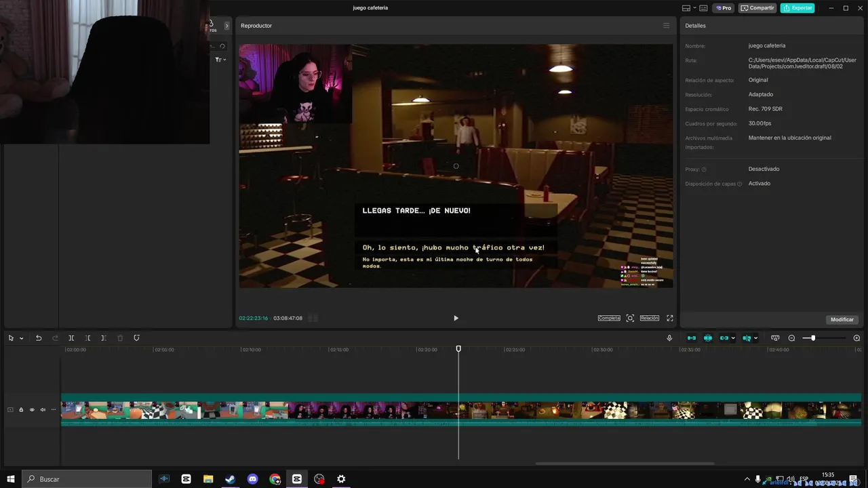868x488 pixels.
Task: Adjust the timeline zoom slider handle
Action: click(x=813, y=338)
